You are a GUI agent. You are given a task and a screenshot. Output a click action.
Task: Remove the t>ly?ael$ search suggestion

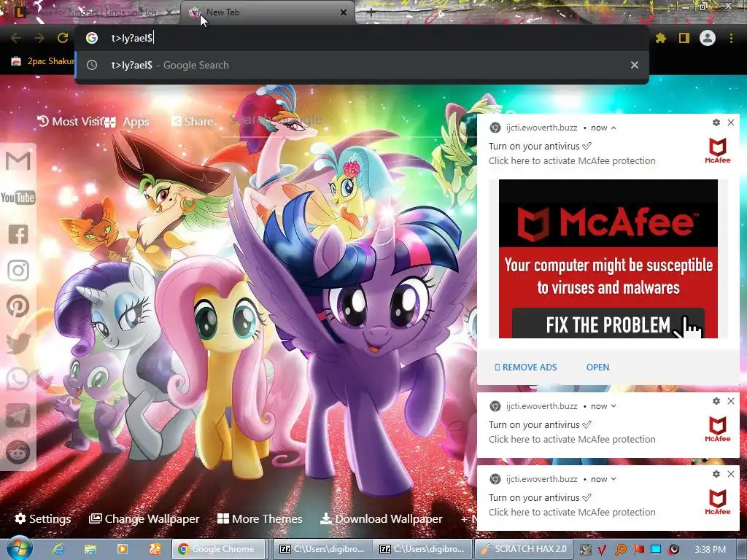[x=635, y=65]
